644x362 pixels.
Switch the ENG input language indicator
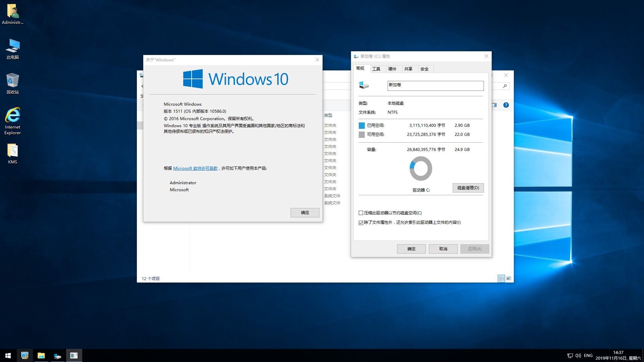(588, 356)
